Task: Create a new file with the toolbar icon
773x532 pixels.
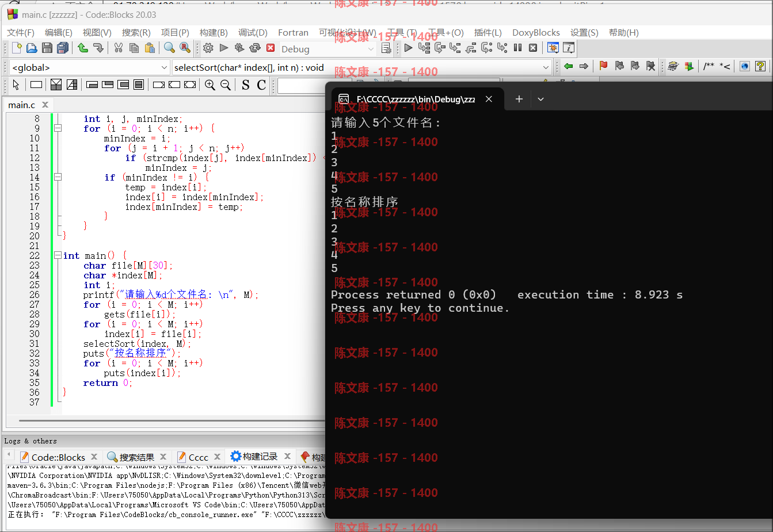Action: (x=17, y=48)
